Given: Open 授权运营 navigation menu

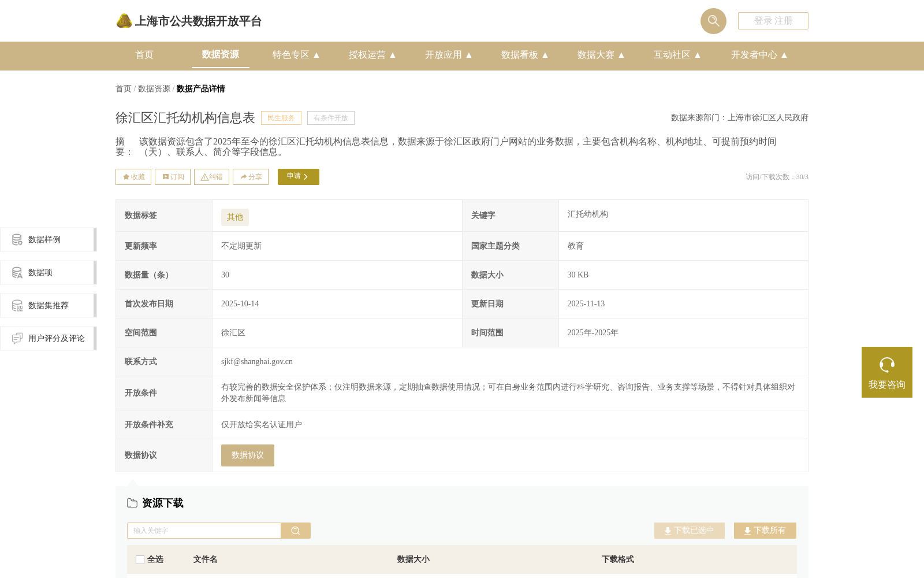Looking at the screenshot, I should [x=372, y=55].
